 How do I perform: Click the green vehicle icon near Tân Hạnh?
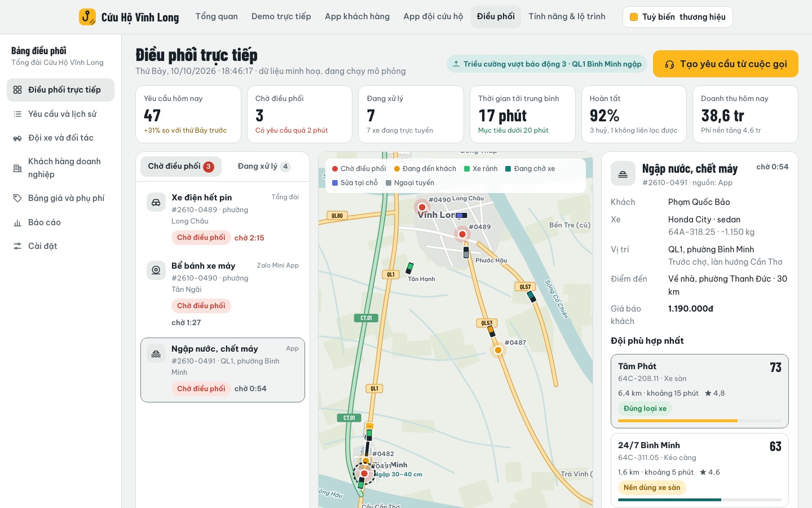[410, 268]
